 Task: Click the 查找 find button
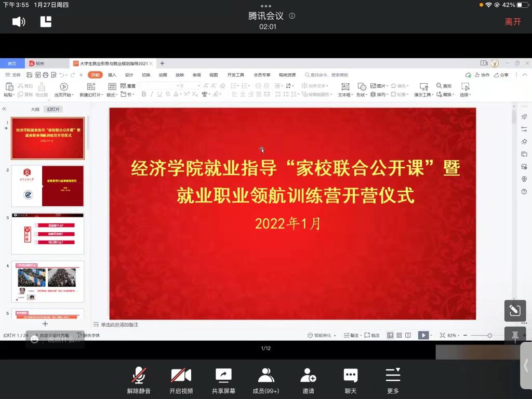[x=444, y=86]
